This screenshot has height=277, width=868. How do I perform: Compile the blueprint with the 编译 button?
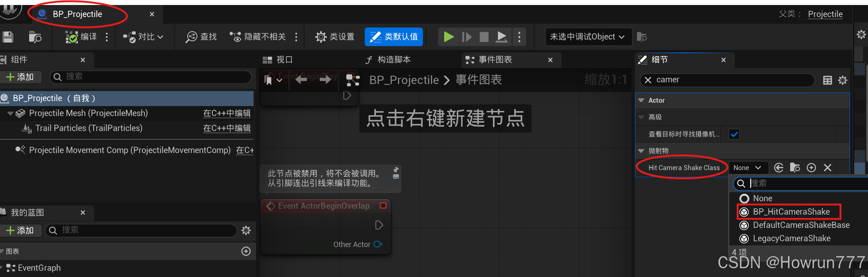click(x=81, y=37)
